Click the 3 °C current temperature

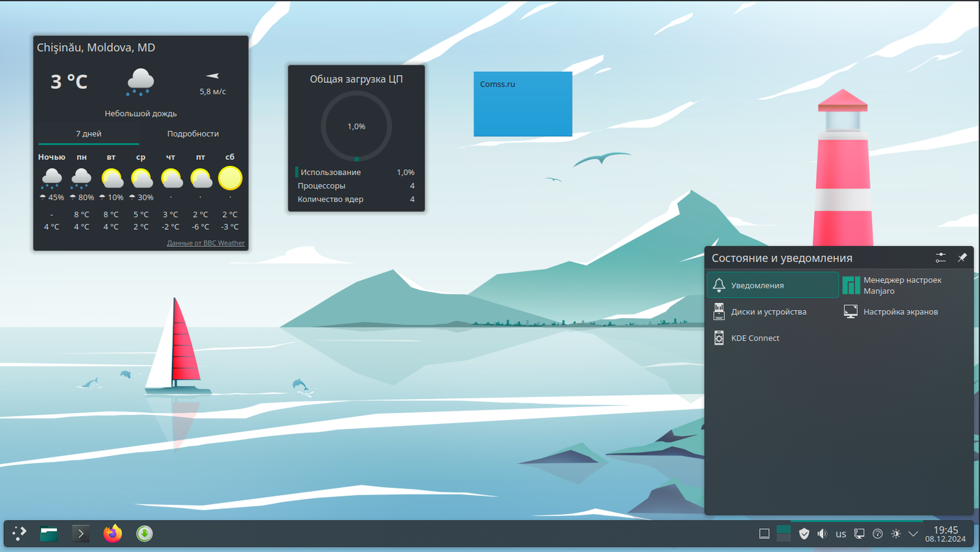tap(69, 82)
